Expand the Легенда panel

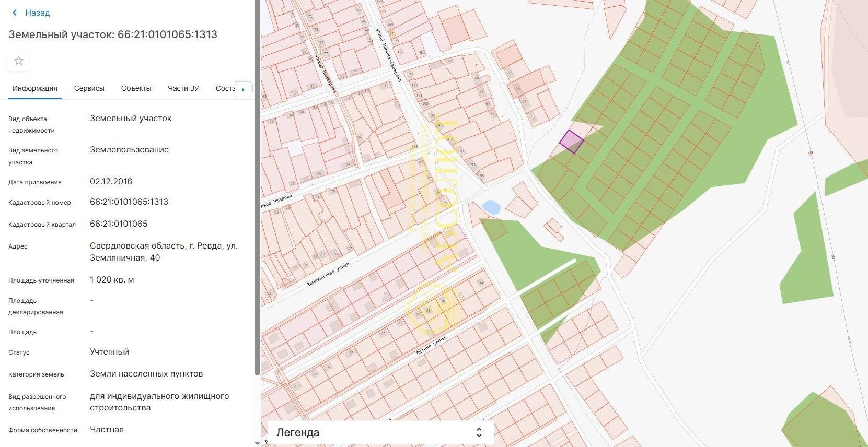(x=381, y=432)
